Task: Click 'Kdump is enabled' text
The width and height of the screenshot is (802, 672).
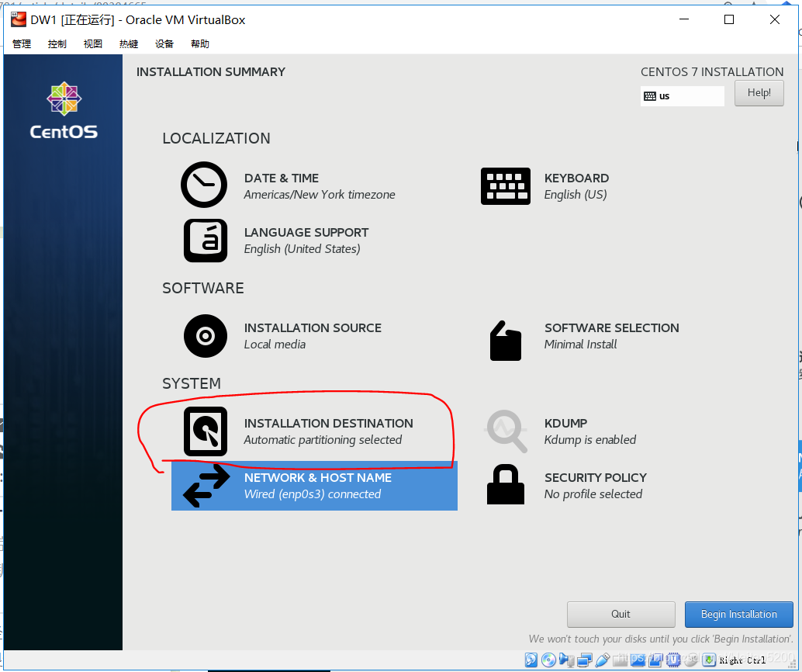Action: pos(590,440)
